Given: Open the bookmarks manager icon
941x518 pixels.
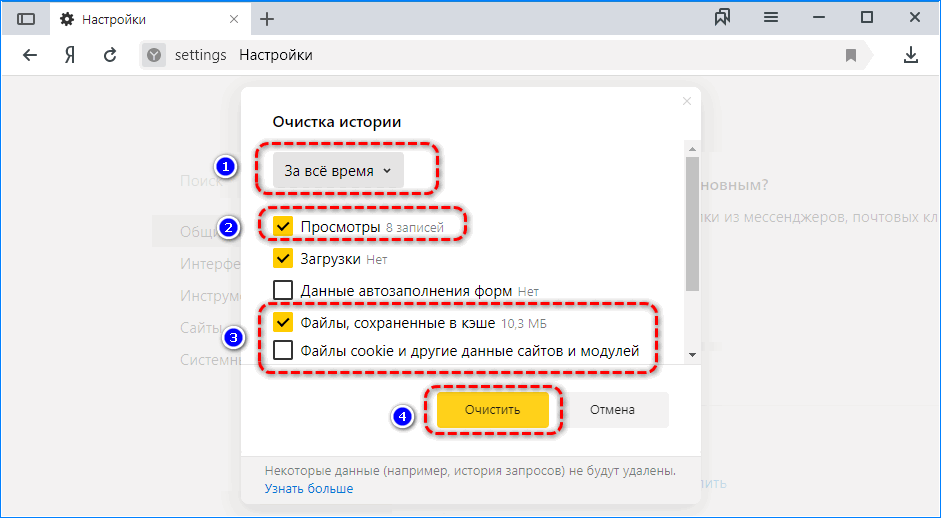Looking at the screenshot, I should click(723, 18).
